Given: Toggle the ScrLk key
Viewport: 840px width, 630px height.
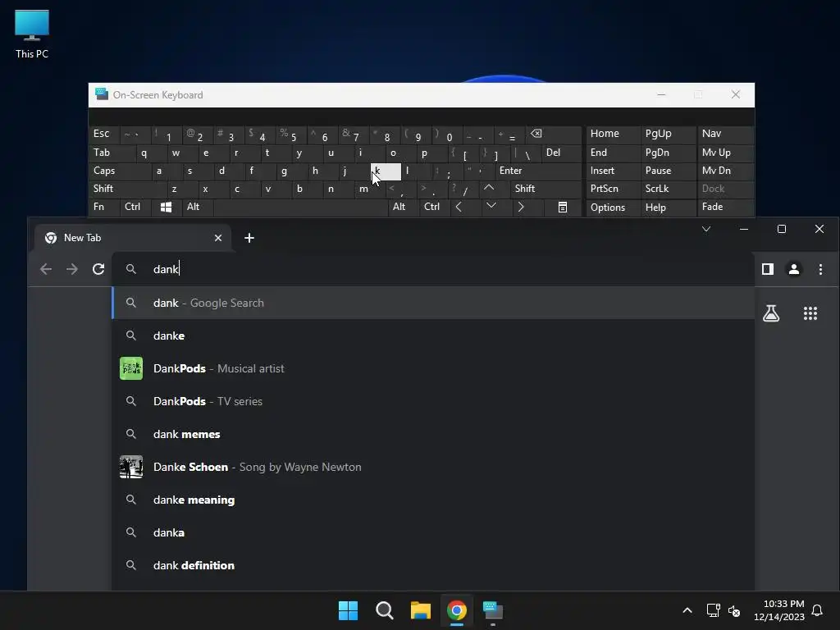Looking at the screenshot, I should click(668, 189).
